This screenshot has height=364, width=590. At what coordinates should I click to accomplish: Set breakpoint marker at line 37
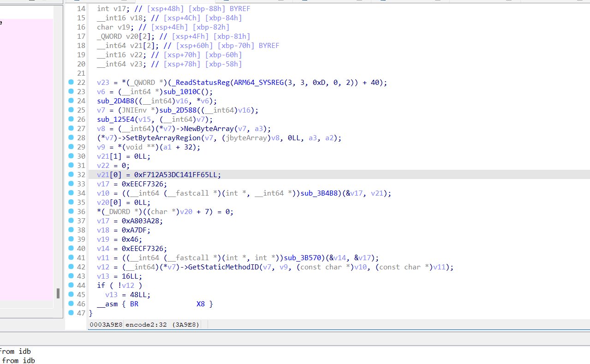pos(71,221)
